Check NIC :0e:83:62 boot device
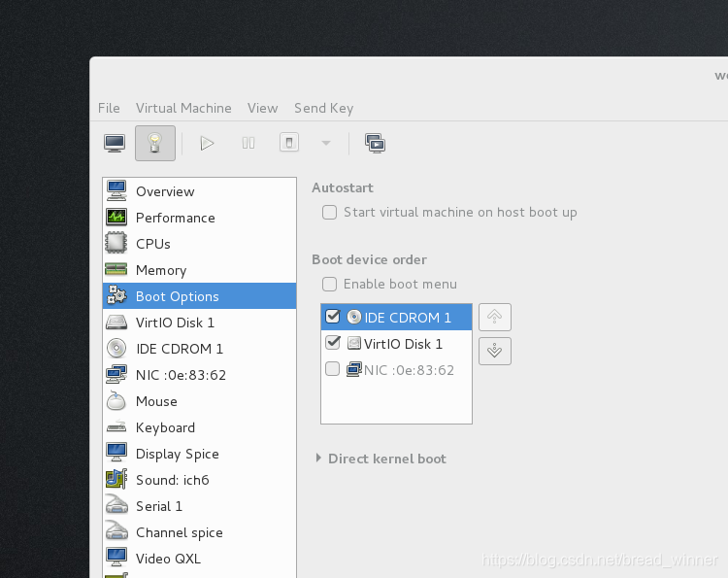Image resolution: width=728 pixels, height=578 pixels. tap(332, 369)
